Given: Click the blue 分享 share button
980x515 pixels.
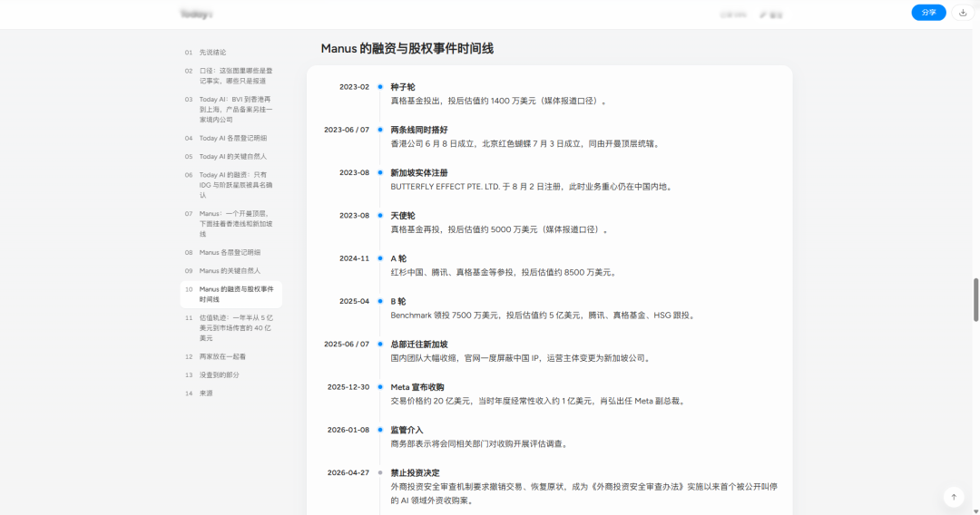Looking at the screenshot, I should tap(928, 13).
